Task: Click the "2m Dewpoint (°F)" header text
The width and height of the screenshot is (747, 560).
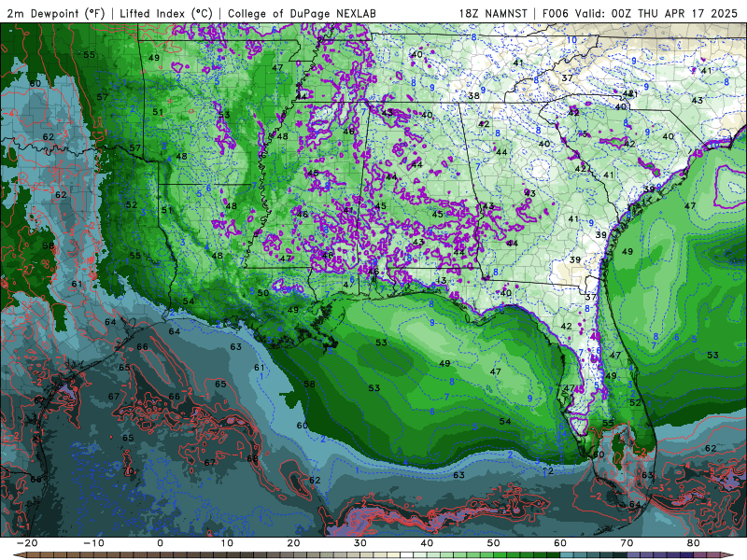Action: (x=56, y=13)
